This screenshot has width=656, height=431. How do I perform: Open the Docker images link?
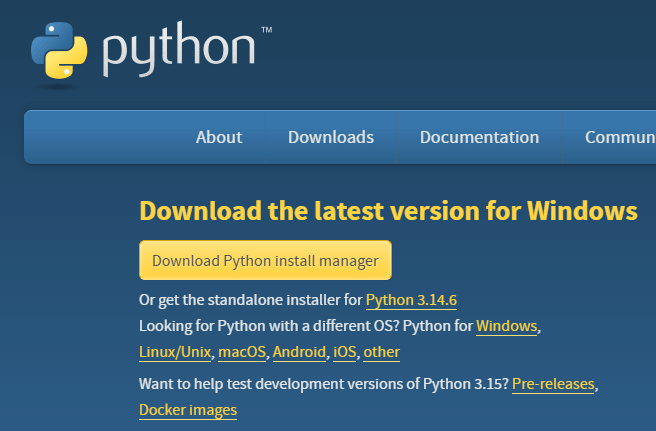pos(188,410)
